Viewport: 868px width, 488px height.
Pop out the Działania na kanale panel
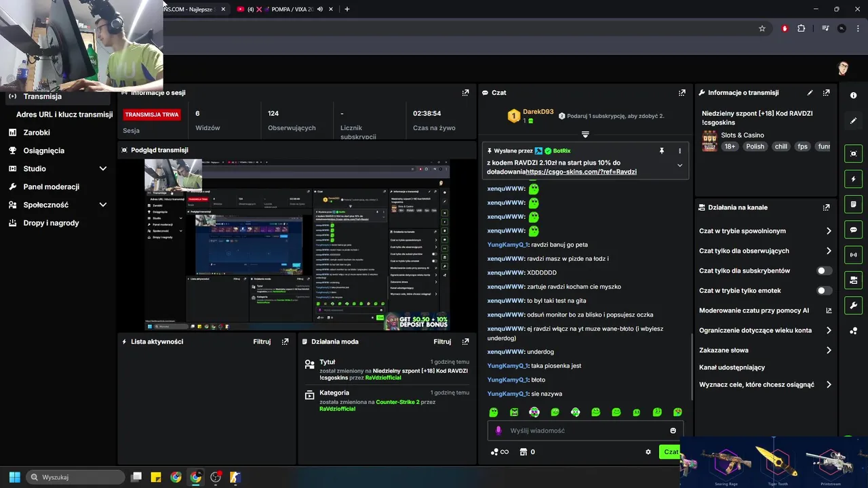(x=826, y=207)
